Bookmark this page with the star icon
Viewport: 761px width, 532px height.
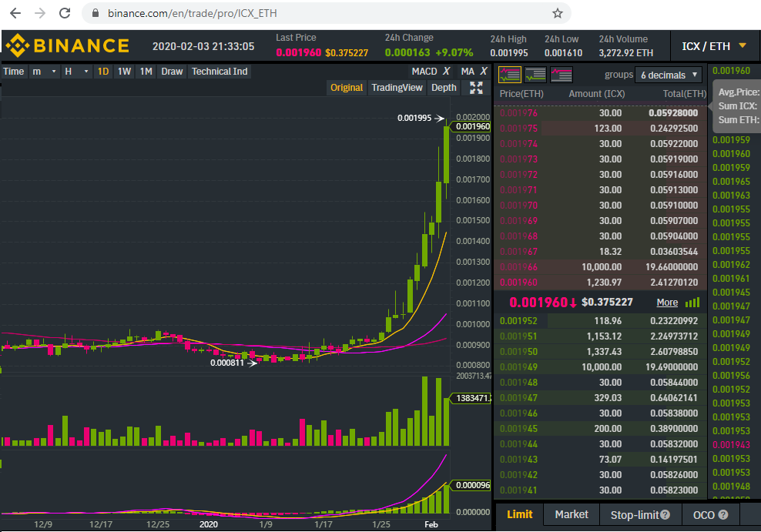point(557,13)
